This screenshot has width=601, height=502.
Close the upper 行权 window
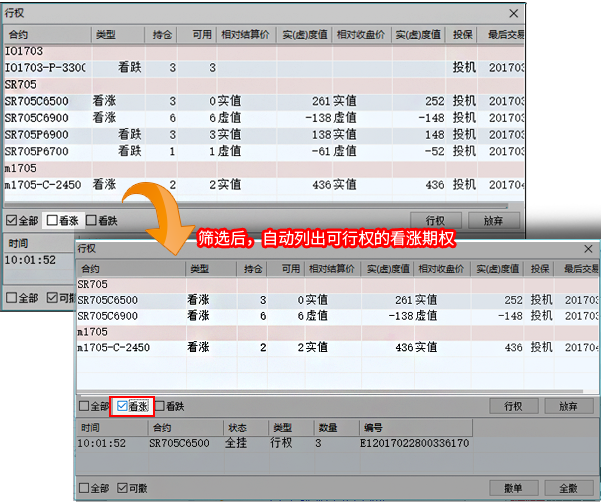514,13
